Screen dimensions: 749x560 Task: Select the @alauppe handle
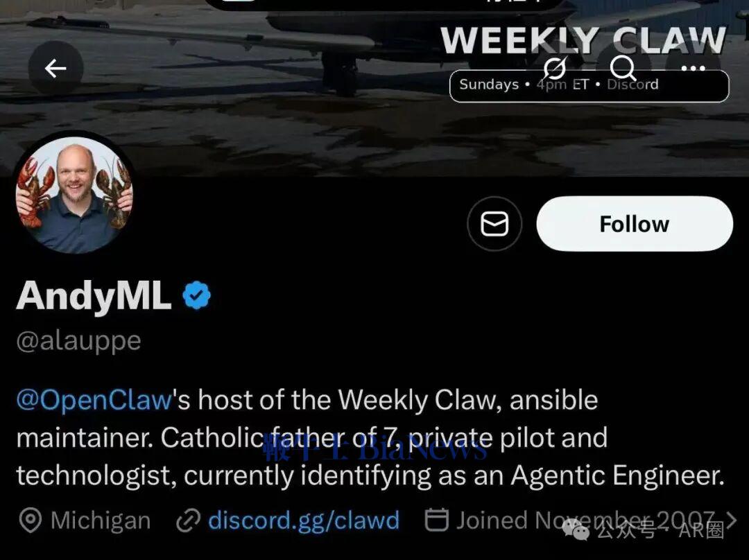point(79,341)
